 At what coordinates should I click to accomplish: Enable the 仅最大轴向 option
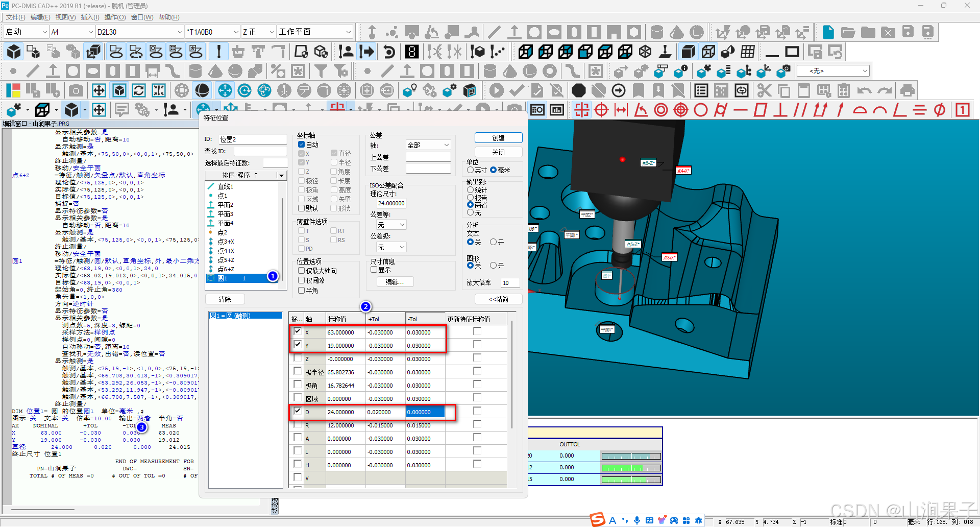(301, 271)
